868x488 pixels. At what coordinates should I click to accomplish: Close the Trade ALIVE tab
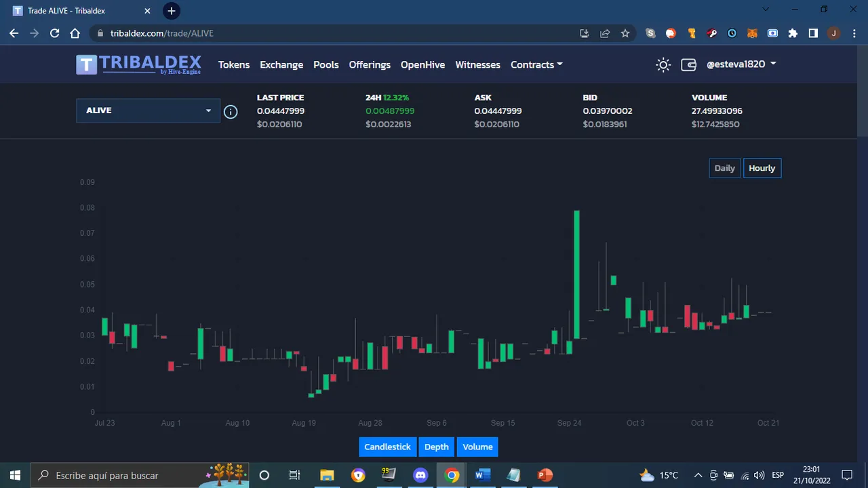(x=147, y=11)
